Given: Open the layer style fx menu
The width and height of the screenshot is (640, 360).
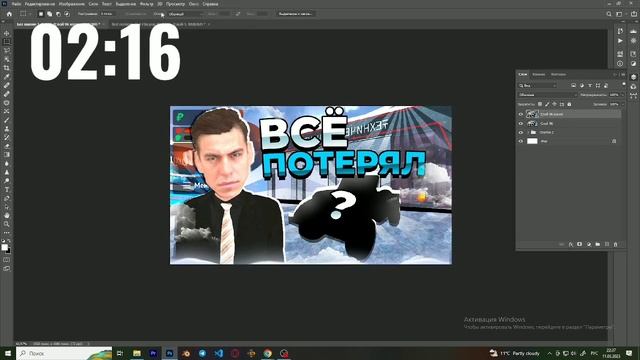Looking at the screenshot, I should (x=571, y=244).
